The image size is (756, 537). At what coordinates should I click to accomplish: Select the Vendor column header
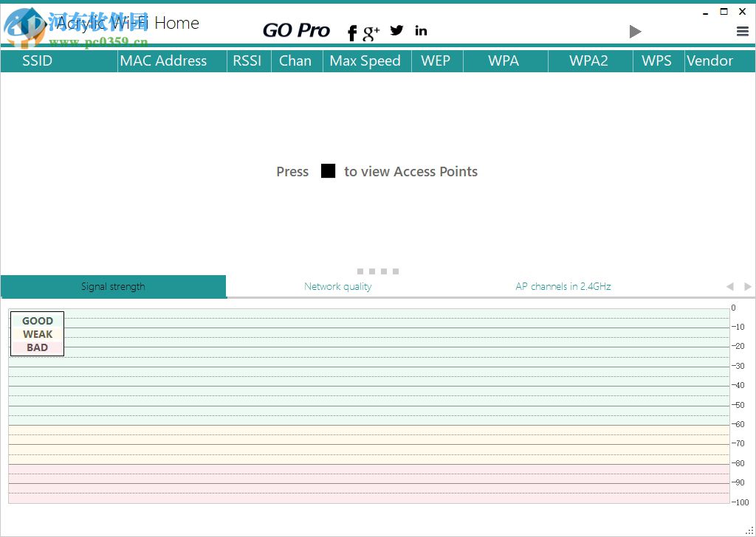point(710,60)
